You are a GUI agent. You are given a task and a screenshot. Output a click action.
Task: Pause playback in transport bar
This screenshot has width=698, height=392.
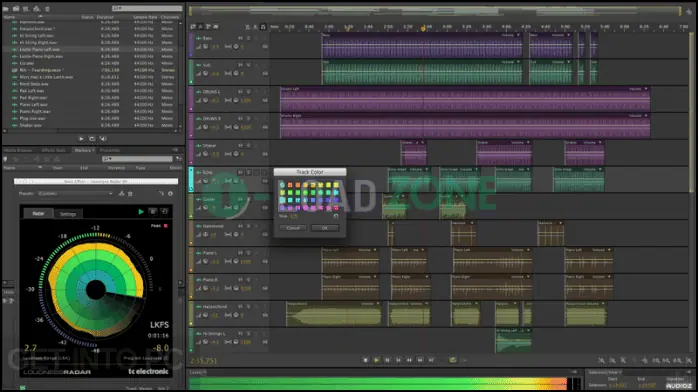pyautogui.click(x=387, y=360)
